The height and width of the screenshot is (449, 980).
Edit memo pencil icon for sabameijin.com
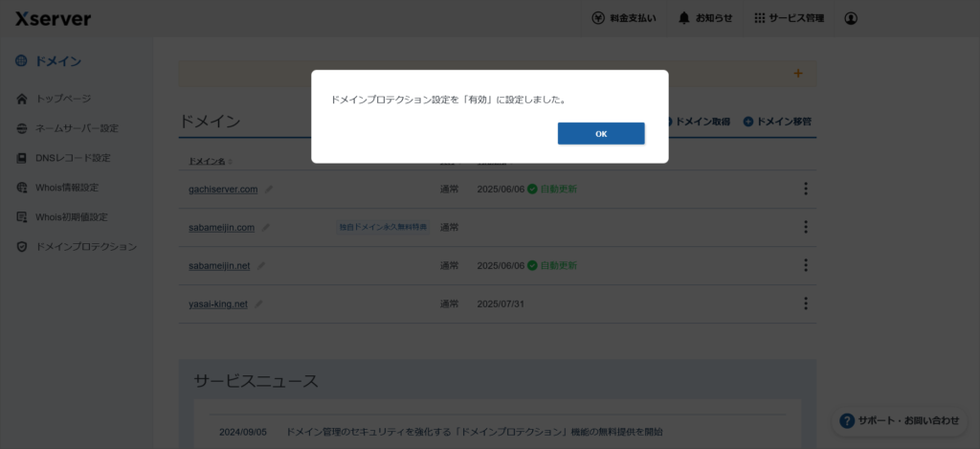click(x=266, y=228)
